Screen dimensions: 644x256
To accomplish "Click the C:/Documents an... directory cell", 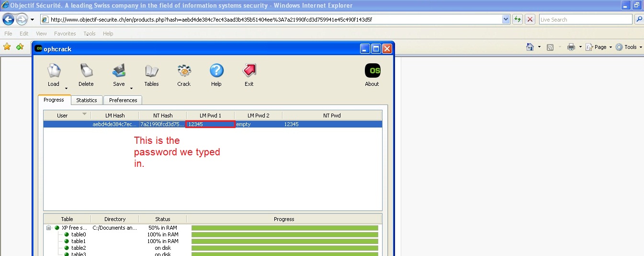I will click(x=114, y=228).
